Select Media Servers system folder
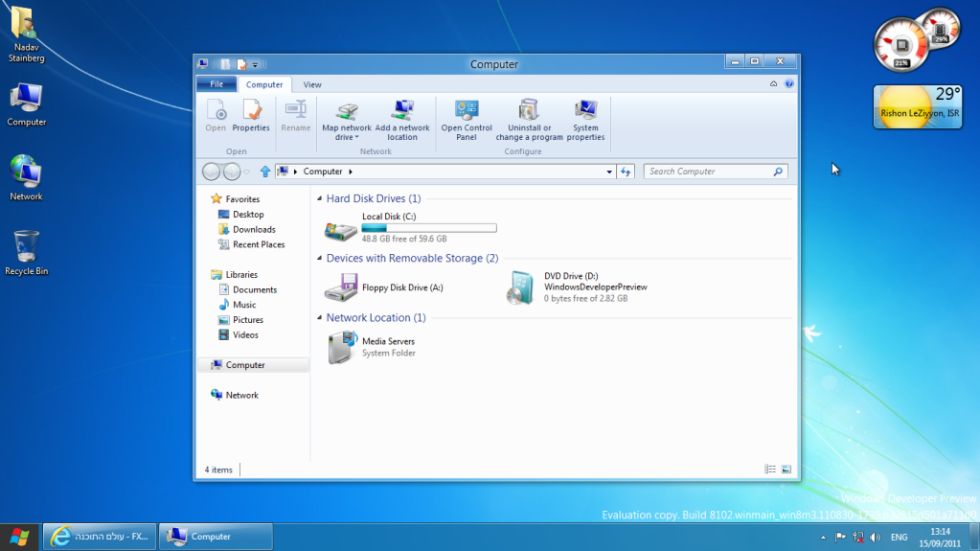The height and width of the screenshot is (551, 980). tap(370, 347)
